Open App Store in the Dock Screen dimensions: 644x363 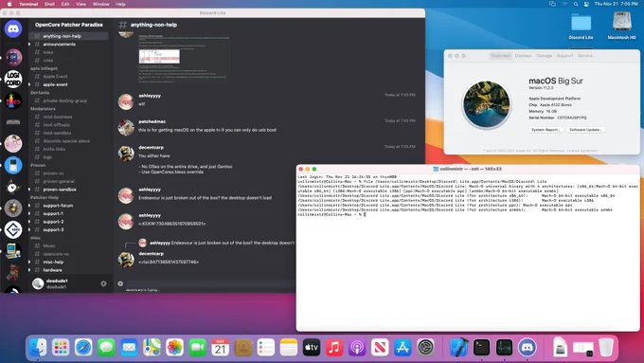click(x=402, y=348)
